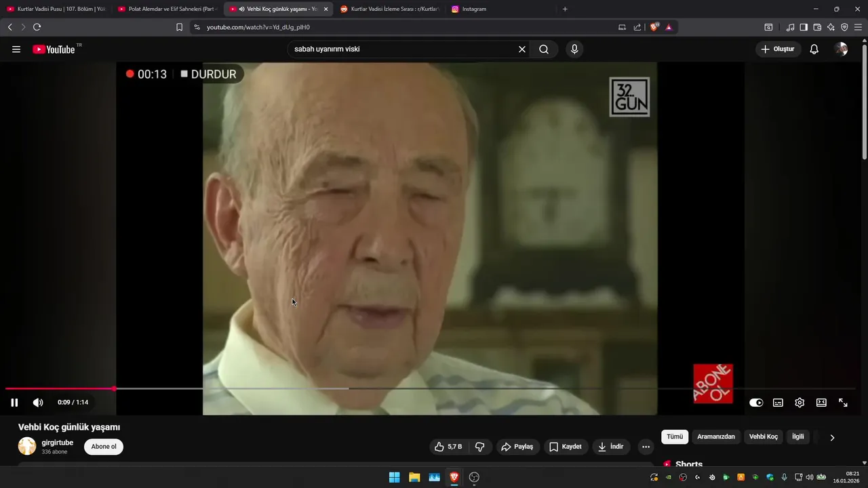The image size is (868, 488).
Task: Open Brave Leo AI icon
Action: point(831,27)
